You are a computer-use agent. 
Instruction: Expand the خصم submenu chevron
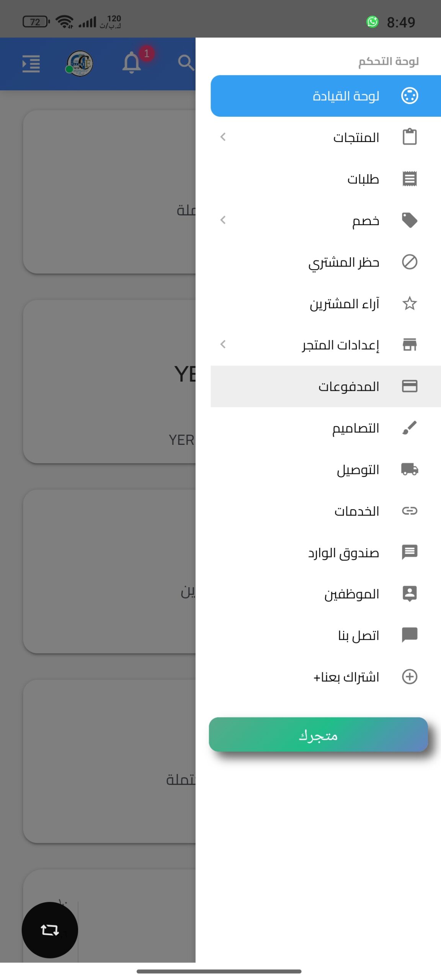point(223,220)
